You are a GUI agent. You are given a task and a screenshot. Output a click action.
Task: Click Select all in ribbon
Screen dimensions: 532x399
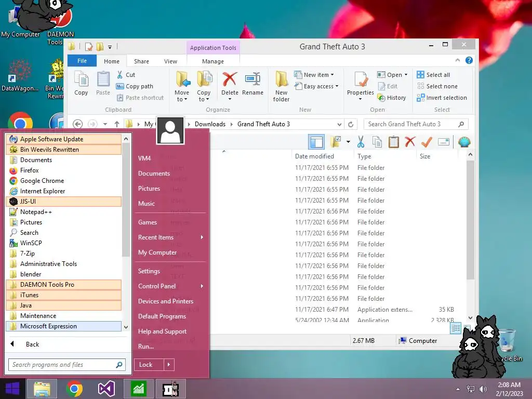point(433,75)
